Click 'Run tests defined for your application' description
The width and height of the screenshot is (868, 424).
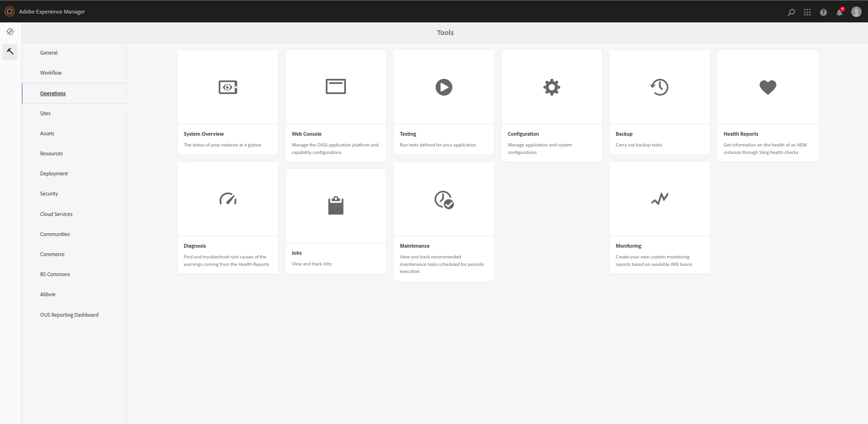(438, 145)
